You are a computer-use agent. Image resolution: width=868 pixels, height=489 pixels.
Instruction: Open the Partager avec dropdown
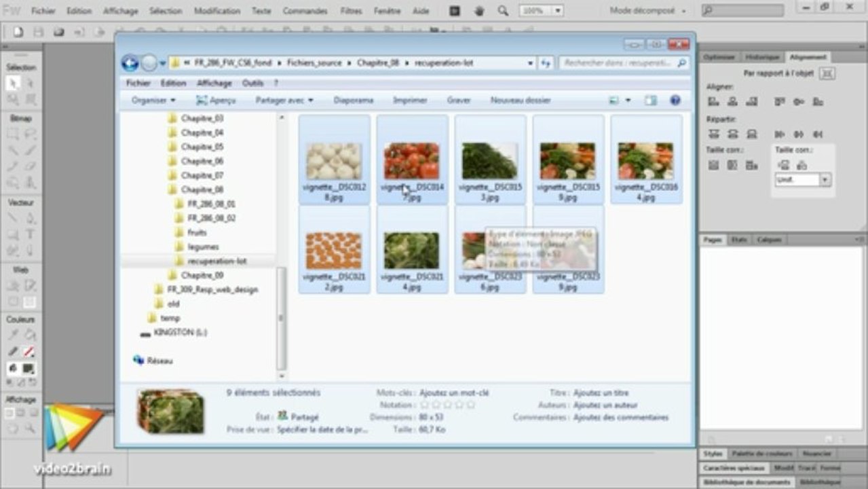pyautogui.click(x=284, y=100)
